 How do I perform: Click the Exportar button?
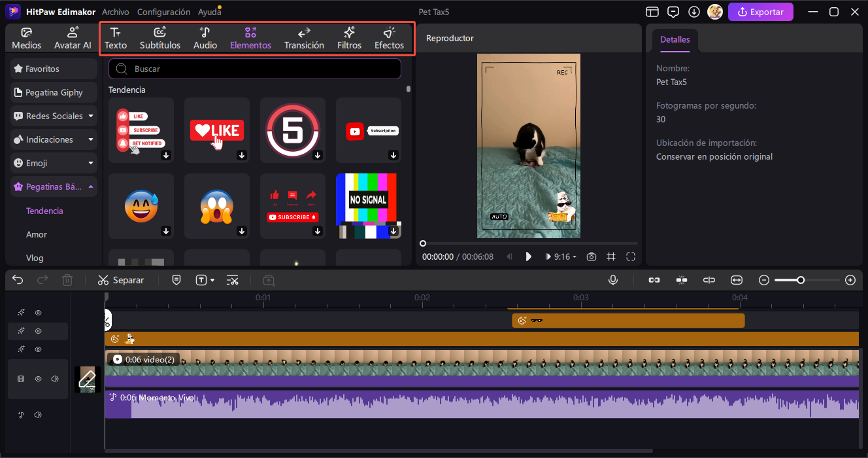[760, 12]
